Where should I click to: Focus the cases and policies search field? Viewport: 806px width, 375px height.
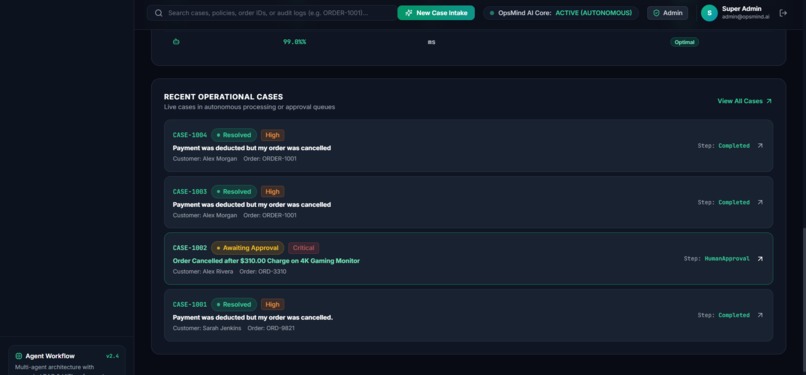click(x=271, y=13)
